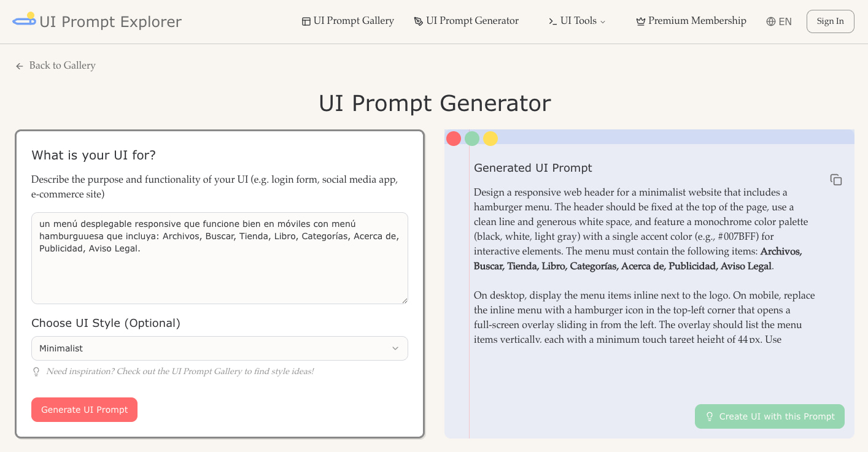This screenshot has width=868, height=452.
Task: Copy the generated prompt via copy icon
Action: 835,180
